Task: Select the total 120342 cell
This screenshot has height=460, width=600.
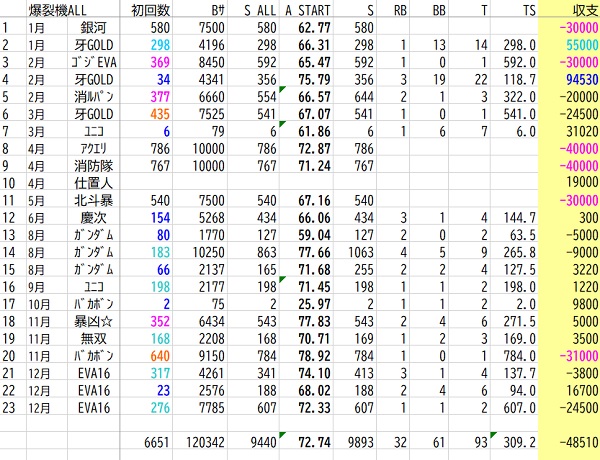Action: [x=205, y=442]
